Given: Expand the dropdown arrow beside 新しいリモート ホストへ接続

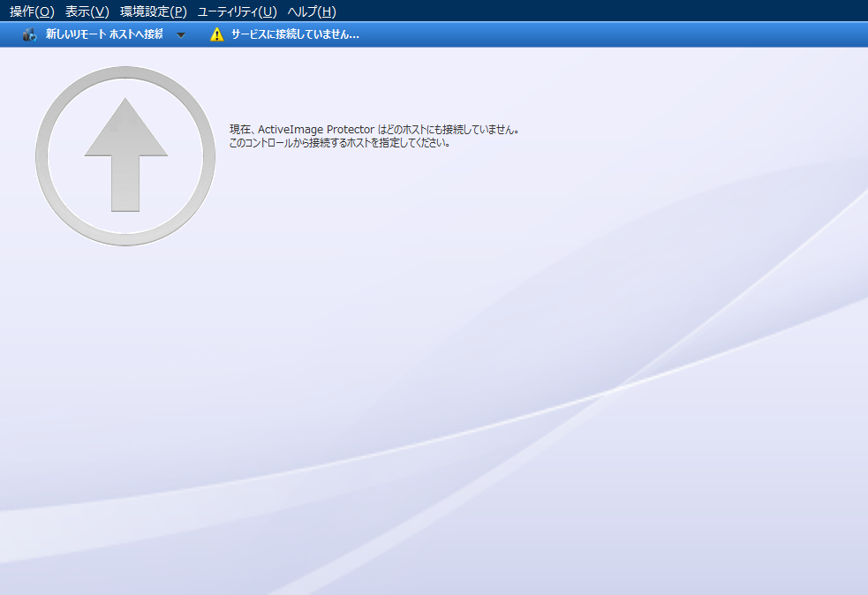Looking at the screenshot, I should (181, 35).
